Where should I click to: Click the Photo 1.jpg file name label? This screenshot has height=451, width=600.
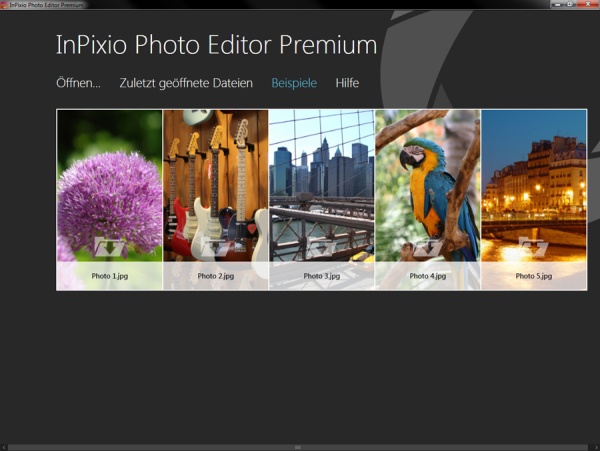point(109,276)
